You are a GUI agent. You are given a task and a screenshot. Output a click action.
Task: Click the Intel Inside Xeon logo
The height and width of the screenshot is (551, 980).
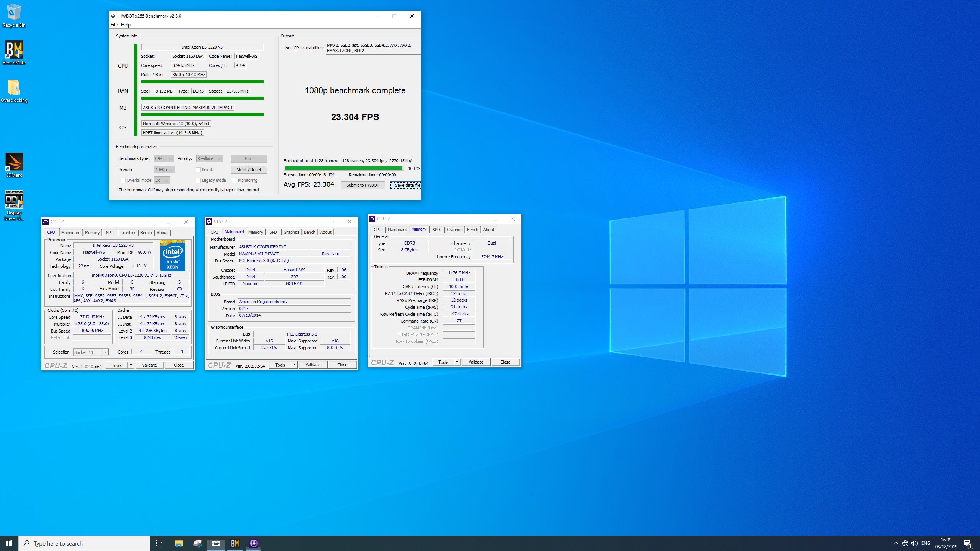(173, 256)
